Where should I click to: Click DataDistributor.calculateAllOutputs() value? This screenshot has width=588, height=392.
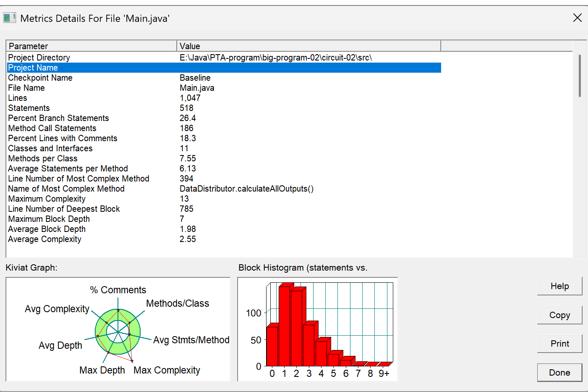246,189
